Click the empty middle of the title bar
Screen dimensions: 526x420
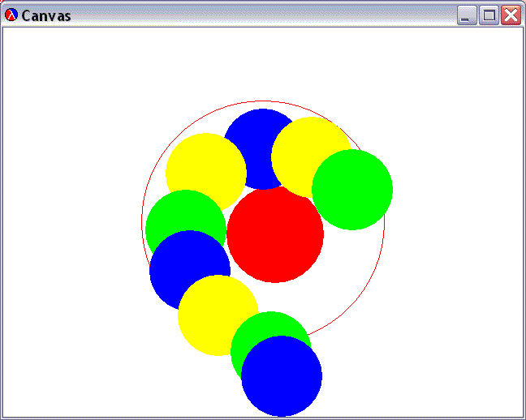260,15
